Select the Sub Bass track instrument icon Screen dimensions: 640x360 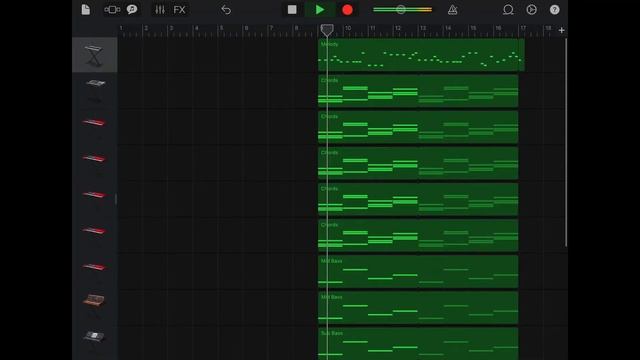click(x=94, y=336)
